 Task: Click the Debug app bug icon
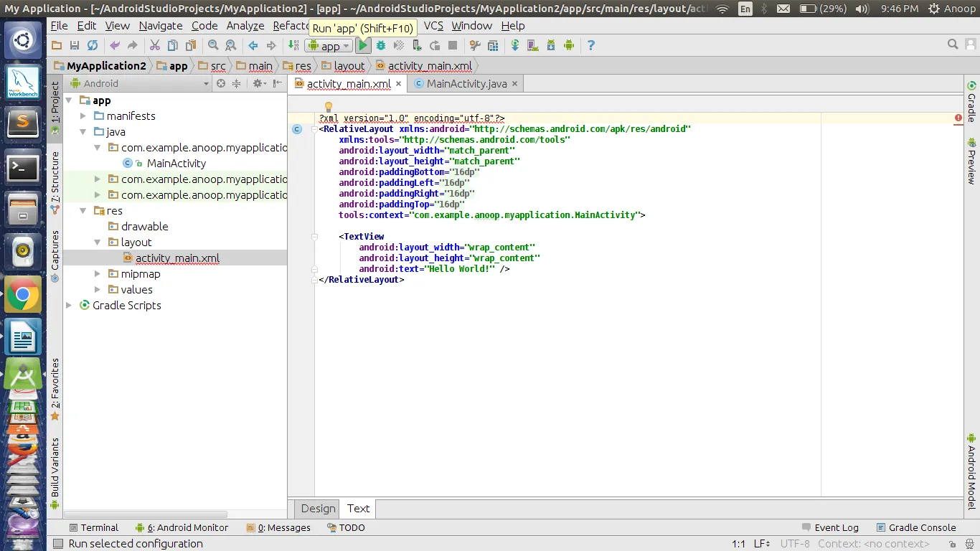pyautogui.click(x=381, y=45)
